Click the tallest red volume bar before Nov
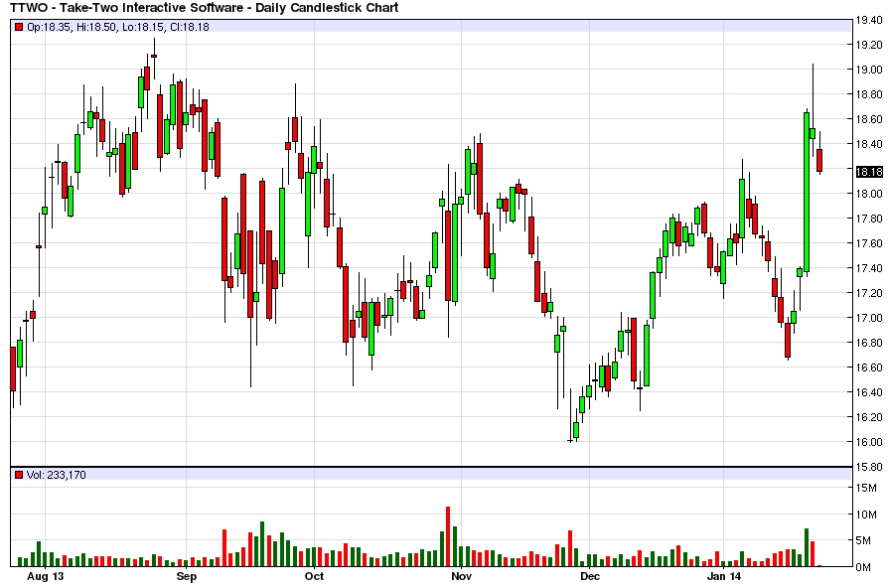 (x=448, y=536)
